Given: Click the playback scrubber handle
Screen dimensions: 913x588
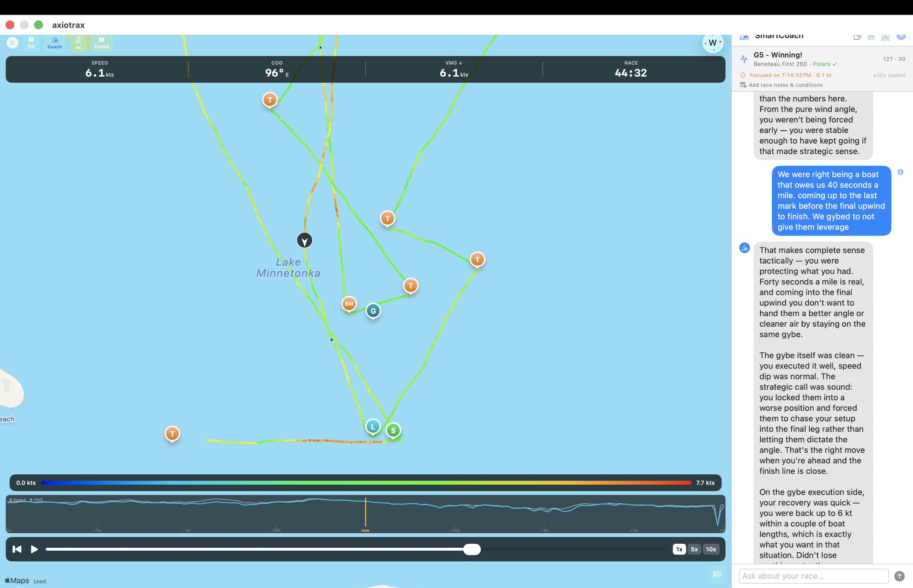Looking at the screenshot, I should click(472, 549).
